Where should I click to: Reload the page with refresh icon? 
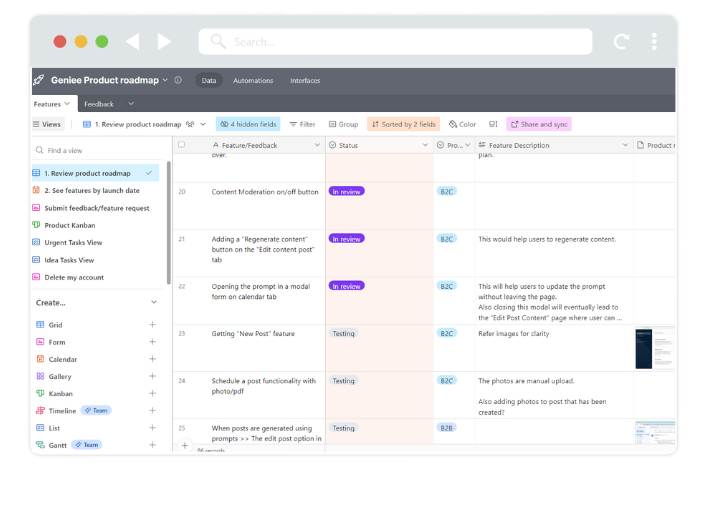pos(621,41)
